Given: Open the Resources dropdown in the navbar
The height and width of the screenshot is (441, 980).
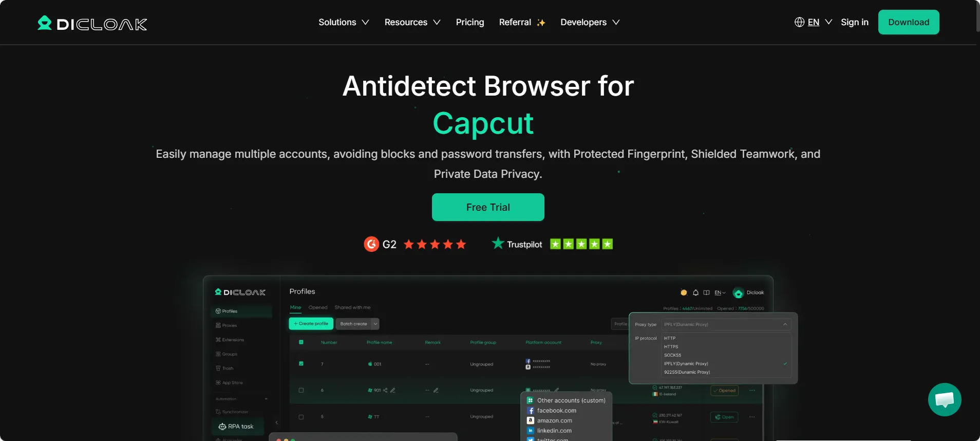Looking at the screenshot, I should click(412, 22).
